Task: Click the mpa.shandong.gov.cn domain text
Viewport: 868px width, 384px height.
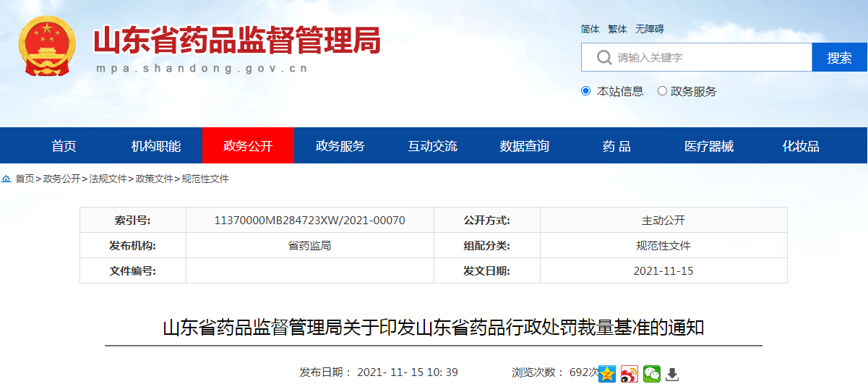Action: click(202, 69)
